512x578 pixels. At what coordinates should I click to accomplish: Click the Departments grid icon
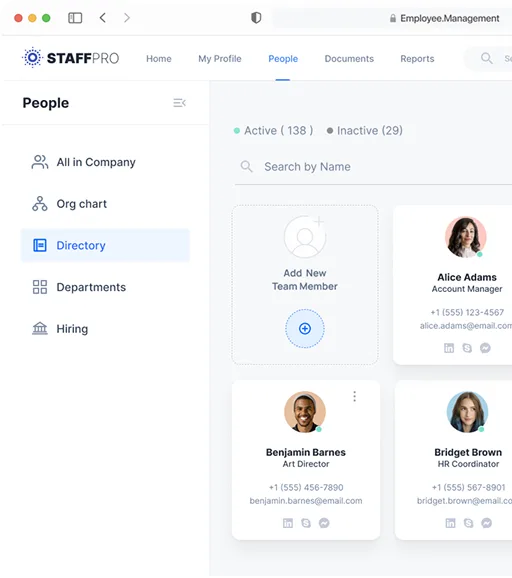coord(40,287)
